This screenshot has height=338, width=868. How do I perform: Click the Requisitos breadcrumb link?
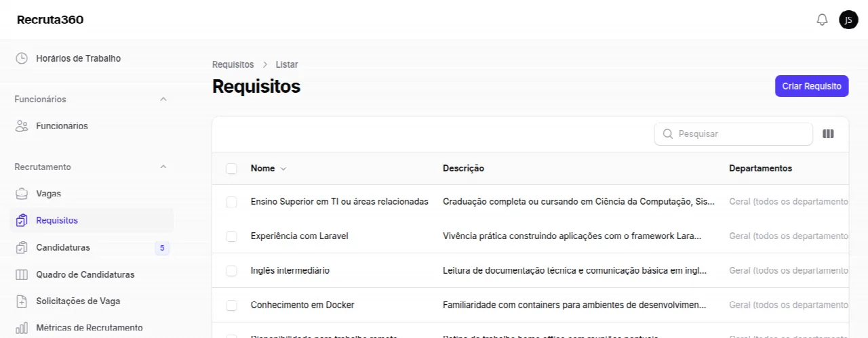[233, 64]
